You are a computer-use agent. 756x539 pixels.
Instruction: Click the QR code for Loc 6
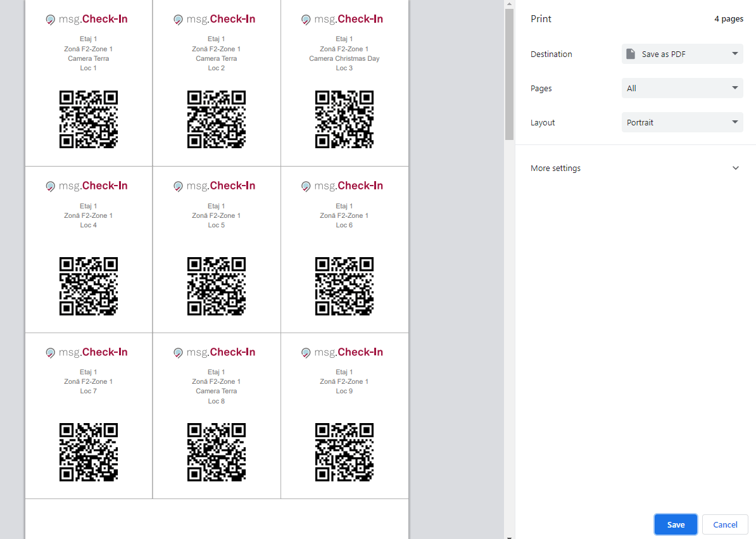pos(344,286)
